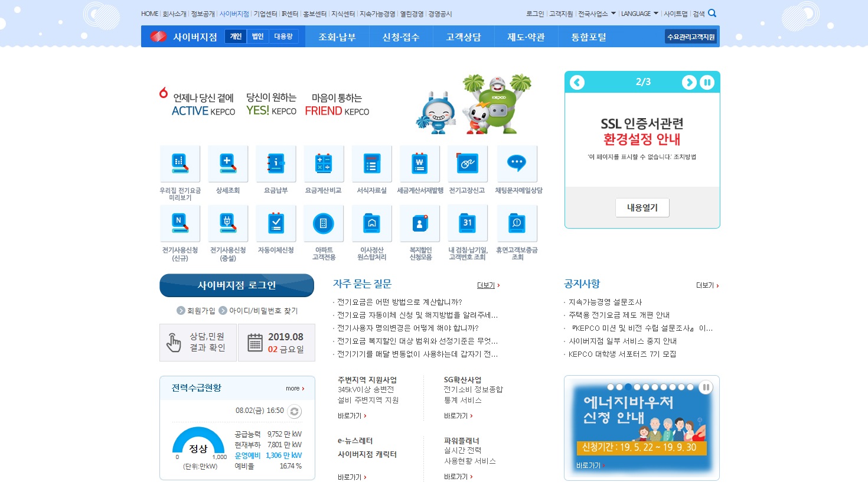Open notice KEPCO 대학생 서포터즈 7기 모집
Viewport: 868px width, 485px height.
pos(622,354)
